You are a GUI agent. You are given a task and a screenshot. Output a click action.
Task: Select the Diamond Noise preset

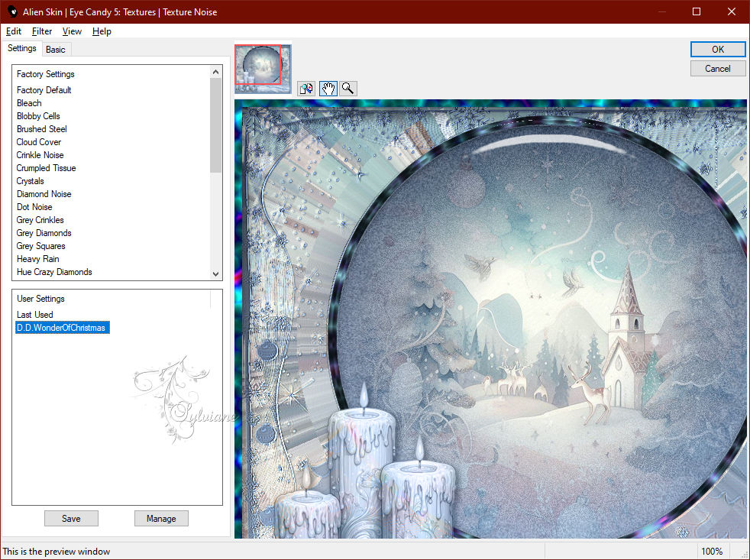(44, 194)
